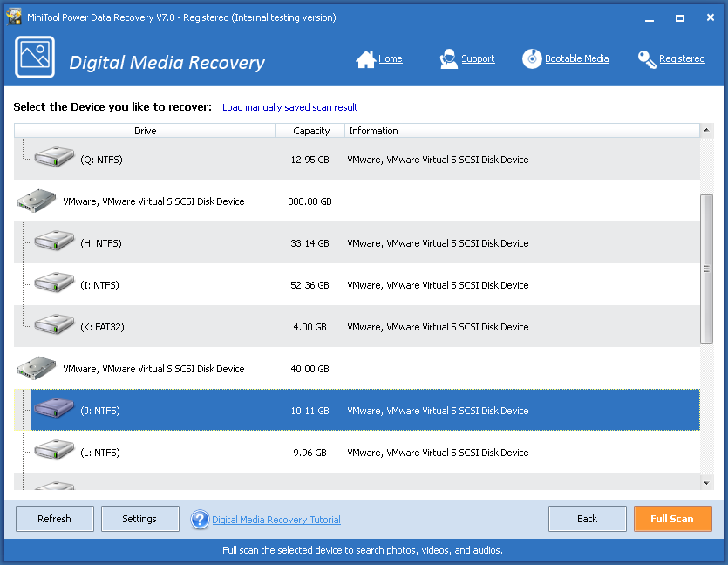Click the 33.14 GB capacity value

tap(310, 243)
